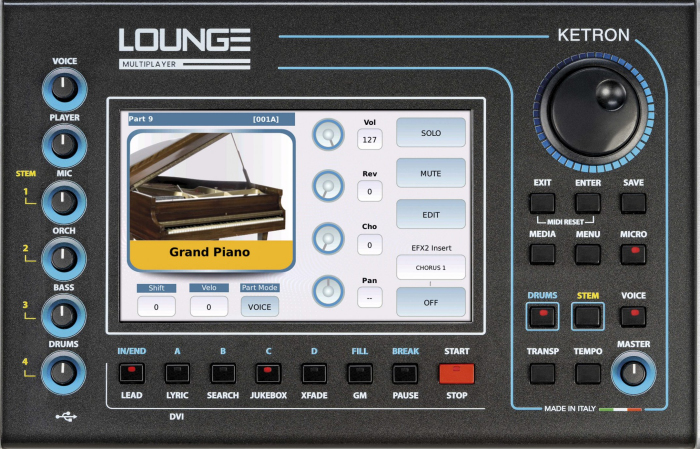The image size is (700, 449).
Task: Click the IN/END LEAD button
Action: 132,374
